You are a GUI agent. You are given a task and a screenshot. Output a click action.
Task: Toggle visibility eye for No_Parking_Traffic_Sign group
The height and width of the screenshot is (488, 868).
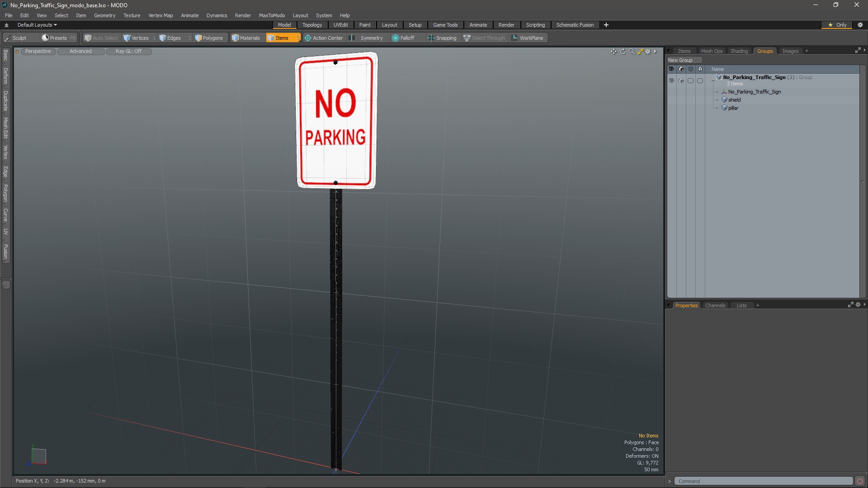(671, 80)
